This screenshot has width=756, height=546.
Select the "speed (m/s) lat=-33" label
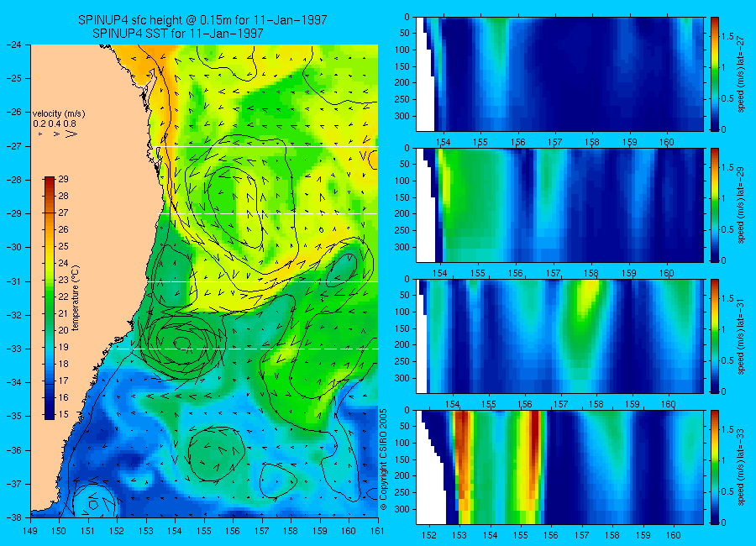point(741,468)
